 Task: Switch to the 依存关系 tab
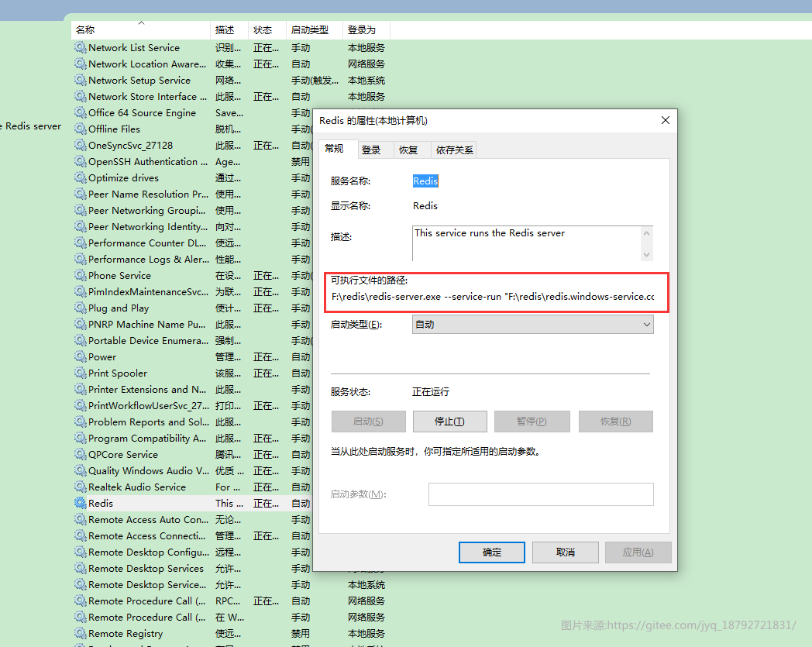coord(454,150)
